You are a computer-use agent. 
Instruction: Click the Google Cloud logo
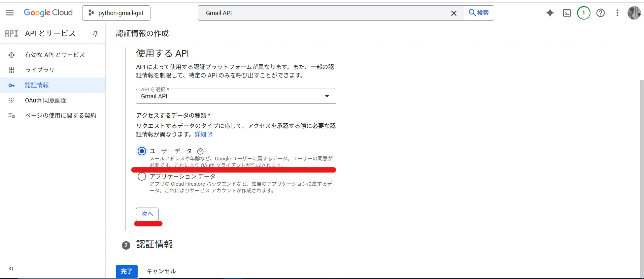pos(48,13)
